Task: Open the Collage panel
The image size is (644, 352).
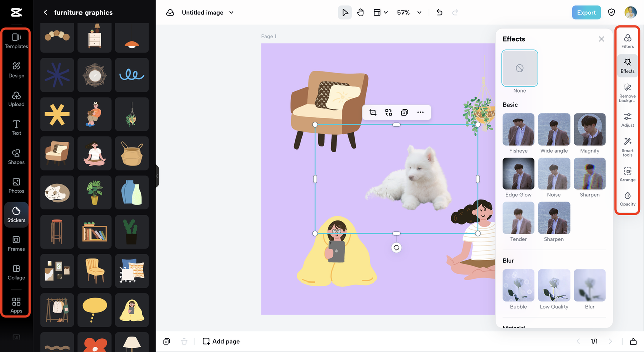Action: pos(16,272)
